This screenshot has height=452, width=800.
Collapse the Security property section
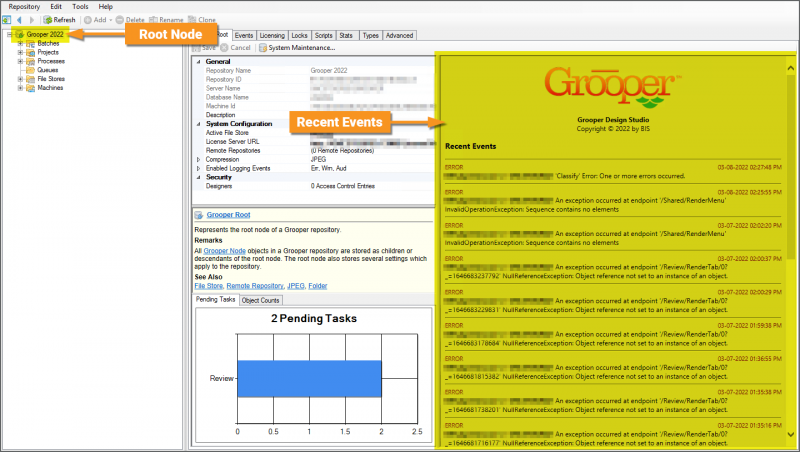[198, 178]
